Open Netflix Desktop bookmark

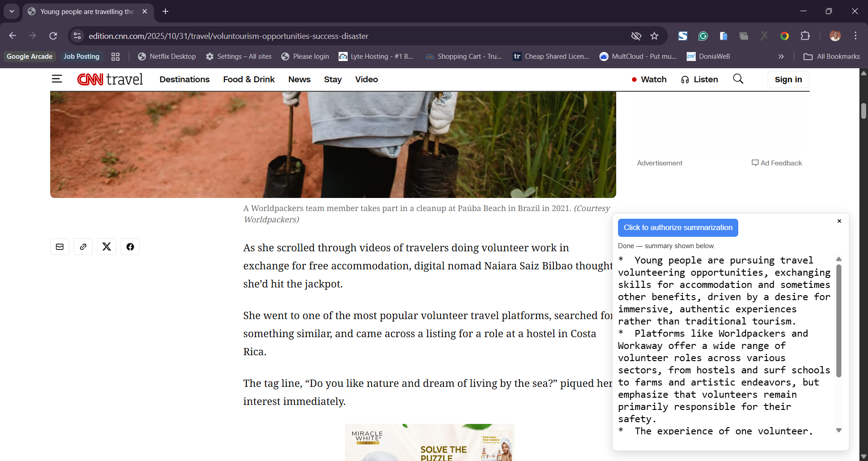(167, 56)
